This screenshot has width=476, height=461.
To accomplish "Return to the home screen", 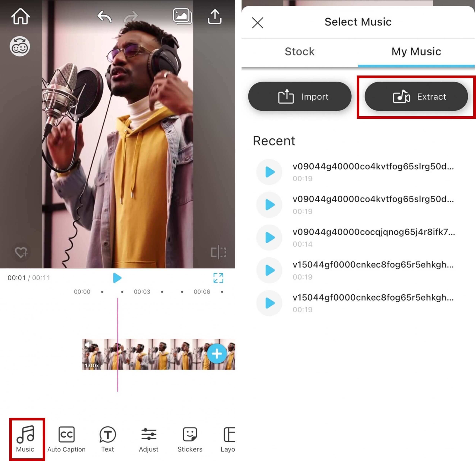I will [x=20, y=17].
